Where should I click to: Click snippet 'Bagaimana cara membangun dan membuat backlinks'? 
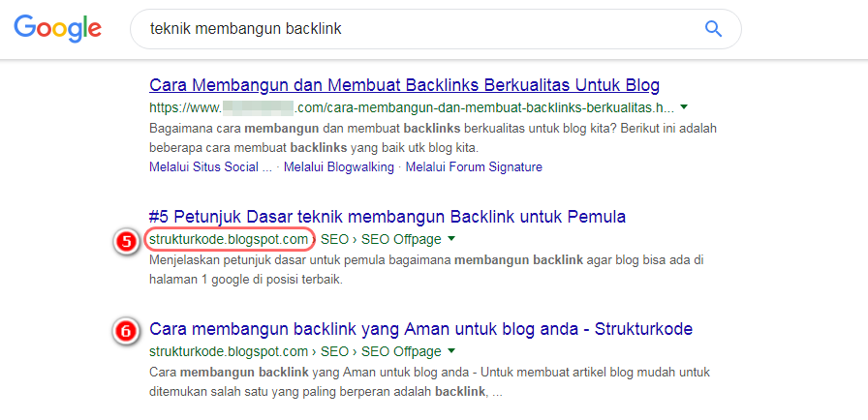[x=433, y=138]
